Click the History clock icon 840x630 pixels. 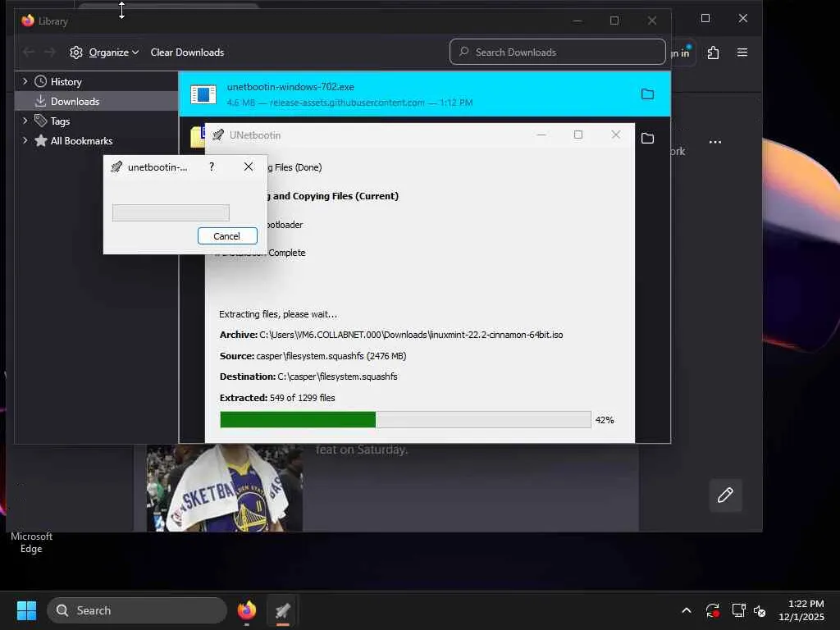click(x=41, y=81)
